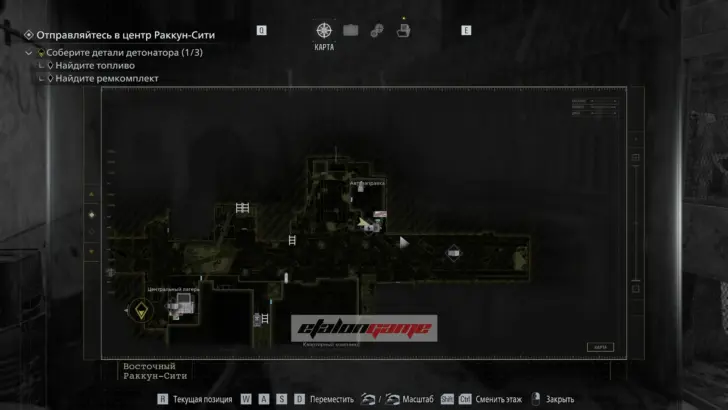Open the crafting gears tab icon
The height and width of the screenshot is (410, 728).
coord(377,30)
